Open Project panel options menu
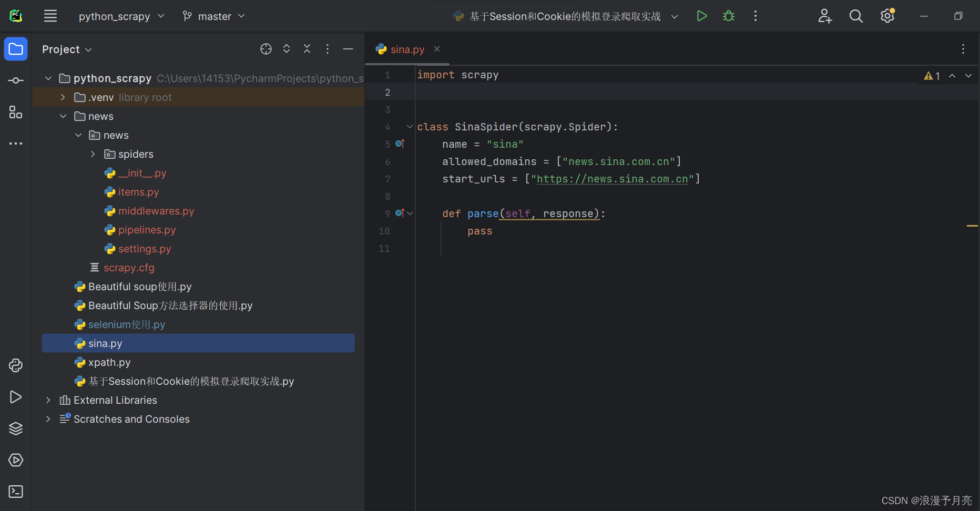Screen dimensions: 980x511 click(328, 49)
